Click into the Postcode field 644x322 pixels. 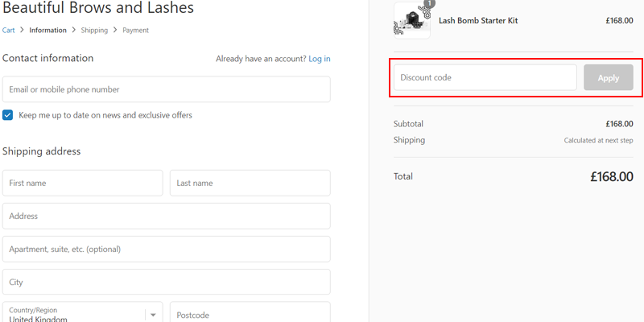[250, 314]
